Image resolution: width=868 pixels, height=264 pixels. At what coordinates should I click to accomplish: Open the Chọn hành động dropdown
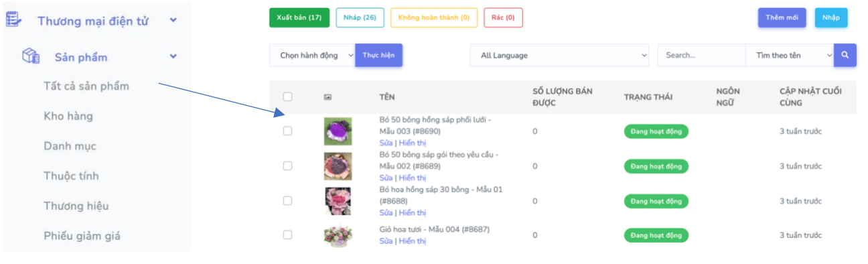pyautogui.click(x=312, y=55)
